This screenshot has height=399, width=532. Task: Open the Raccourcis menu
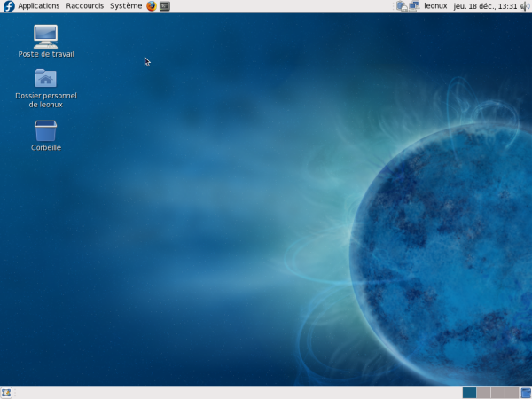[x=85, y=6]
